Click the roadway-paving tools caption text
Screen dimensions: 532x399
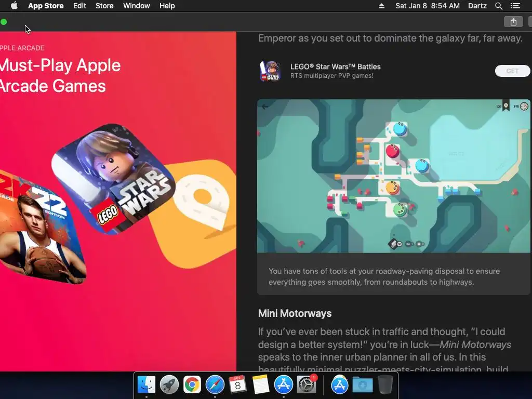click(x=384, y=276)
